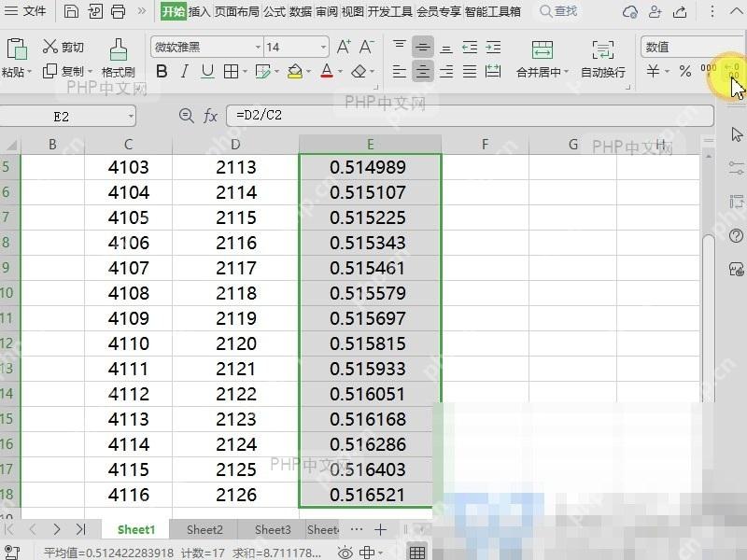Click the cloud sync icon
Image resolution: width=747 pixels, height=560 pixels.
pos(629,11)
